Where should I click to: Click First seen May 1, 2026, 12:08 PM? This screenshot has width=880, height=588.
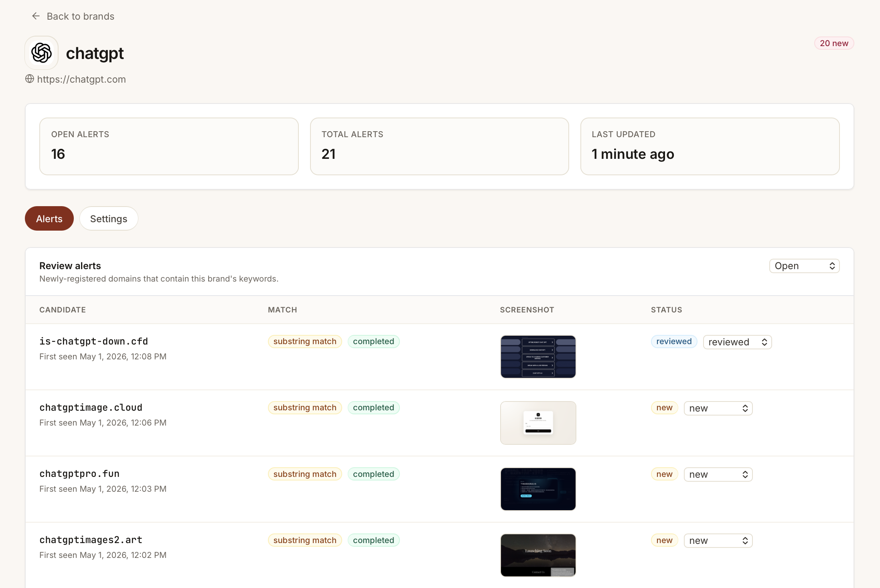[103, 357]
